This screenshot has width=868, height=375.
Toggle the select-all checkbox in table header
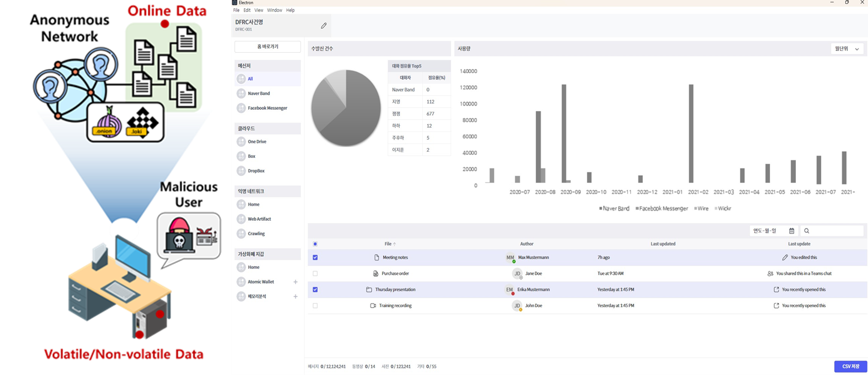pyautogui.click(x=315, y=244)
